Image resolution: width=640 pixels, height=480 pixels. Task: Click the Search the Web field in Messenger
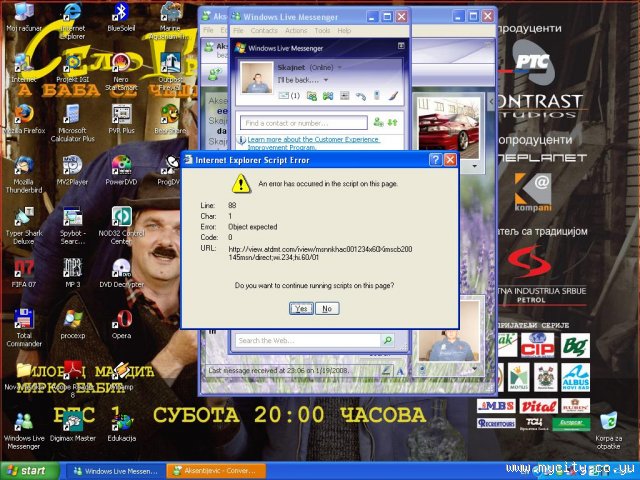pos(307,340)
